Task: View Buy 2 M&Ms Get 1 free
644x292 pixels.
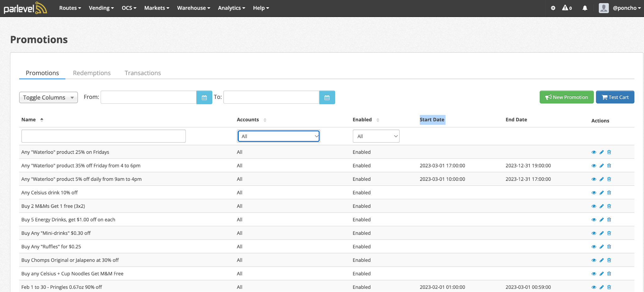Action: [594, 206]
